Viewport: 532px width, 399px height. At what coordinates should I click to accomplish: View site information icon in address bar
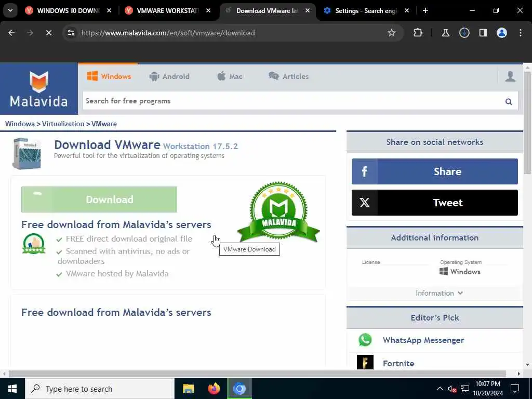(x=71, y=33)
